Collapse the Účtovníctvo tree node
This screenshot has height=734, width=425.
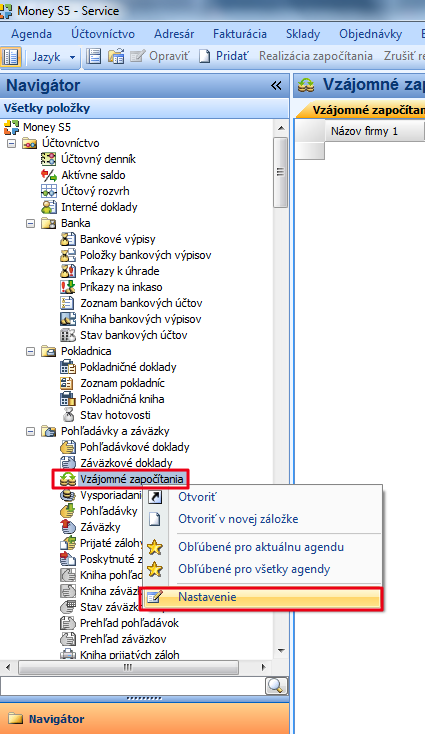(x=11, y=143)
